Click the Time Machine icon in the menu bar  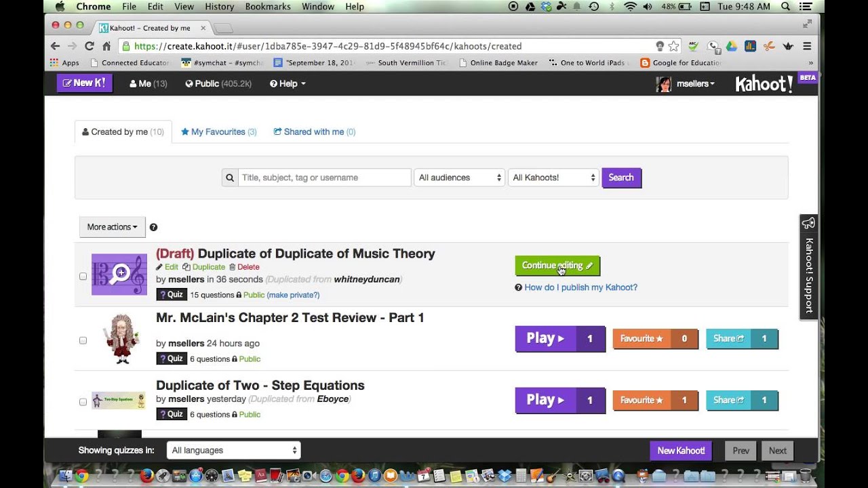[594, 7]
